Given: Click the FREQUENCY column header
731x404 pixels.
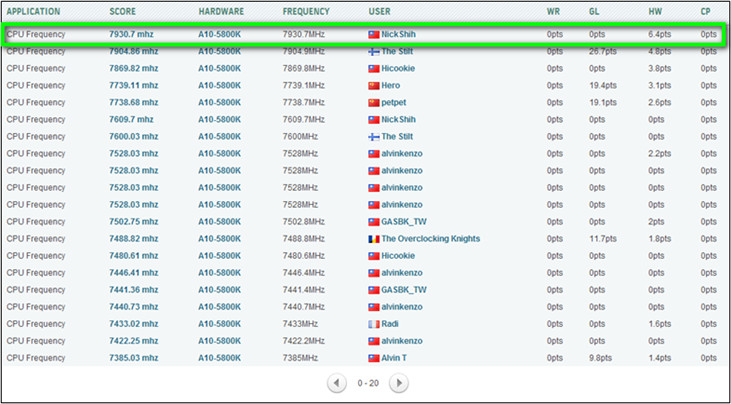Looking at the screenshot, I should point(306,11).
